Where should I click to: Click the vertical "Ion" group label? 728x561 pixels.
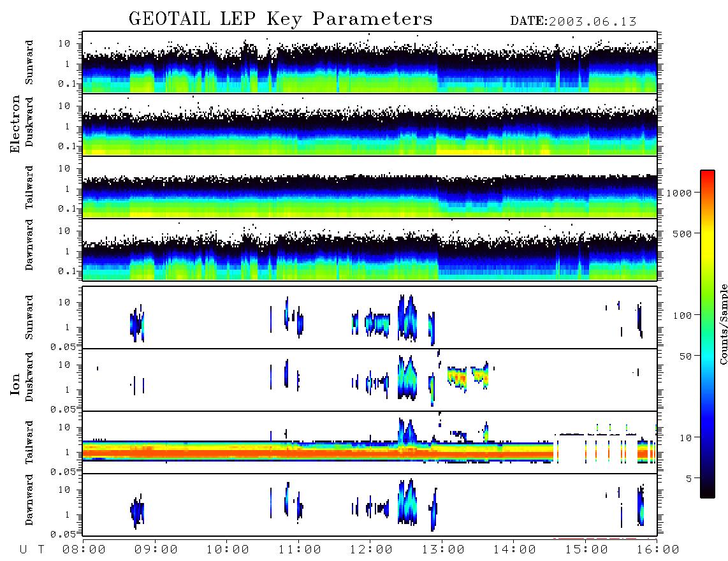(15, 384)
